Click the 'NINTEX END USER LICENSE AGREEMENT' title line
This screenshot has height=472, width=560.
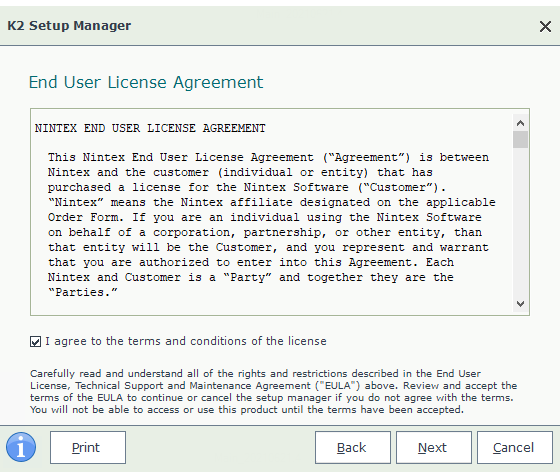pyautogui.click(x=150, y=128)
